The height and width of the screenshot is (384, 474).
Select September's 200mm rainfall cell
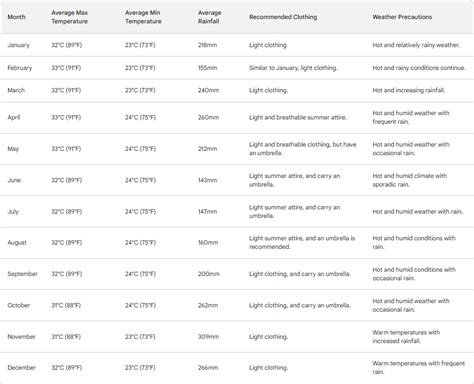pos(209,274)
